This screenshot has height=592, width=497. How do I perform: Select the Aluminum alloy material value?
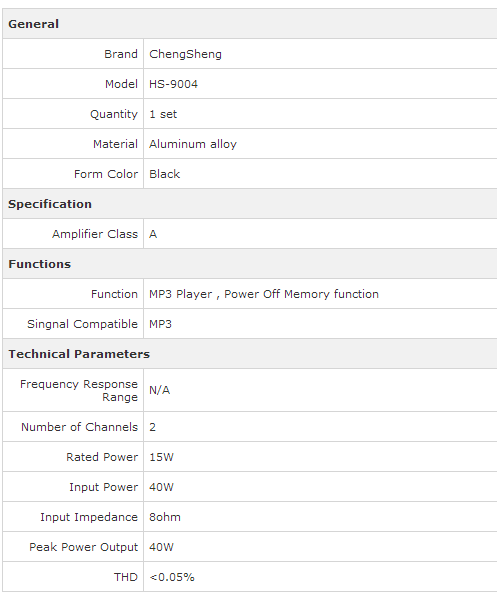pos(193,144)
